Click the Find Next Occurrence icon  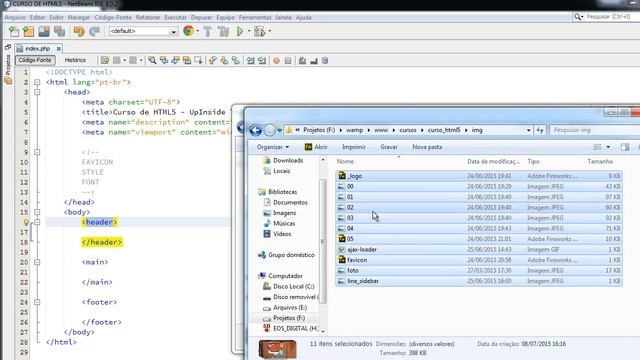(x=175, y=60)
